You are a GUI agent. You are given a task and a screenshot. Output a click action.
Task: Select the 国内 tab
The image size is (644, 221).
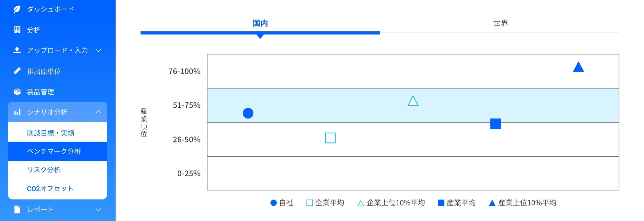[x=260, y=23]
